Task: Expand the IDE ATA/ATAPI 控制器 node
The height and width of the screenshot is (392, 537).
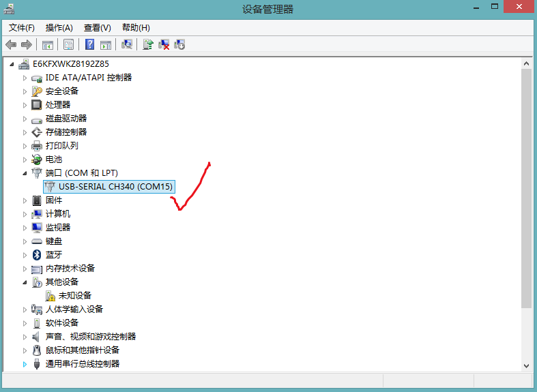Action: coord(25,78)
